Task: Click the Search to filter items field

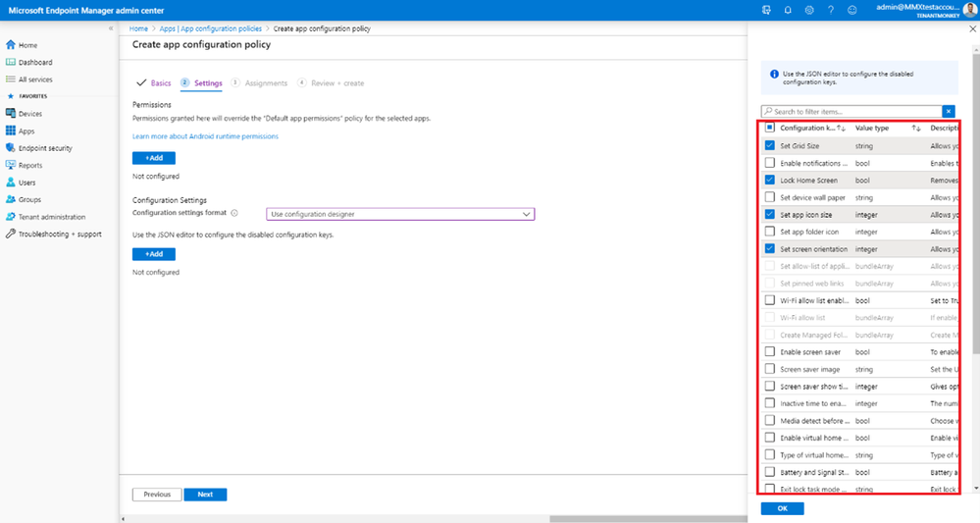Action: coord(851,111)
